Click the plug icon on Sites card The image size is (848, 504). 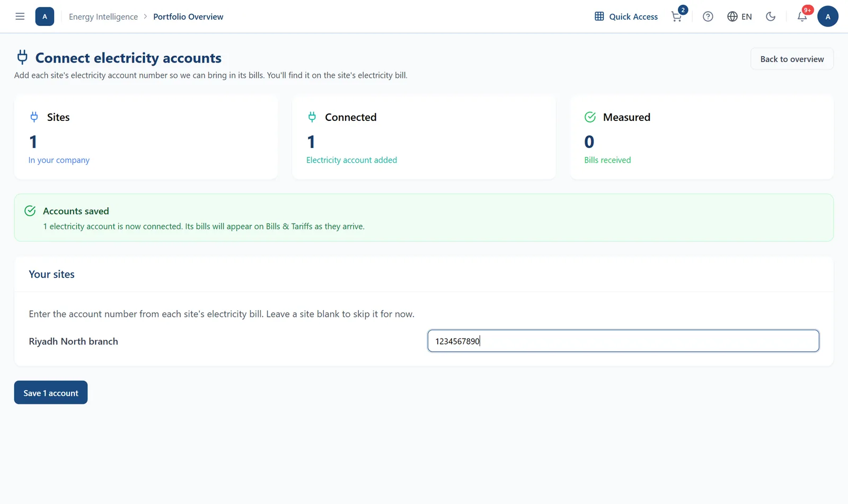click(x=34, y=117)
